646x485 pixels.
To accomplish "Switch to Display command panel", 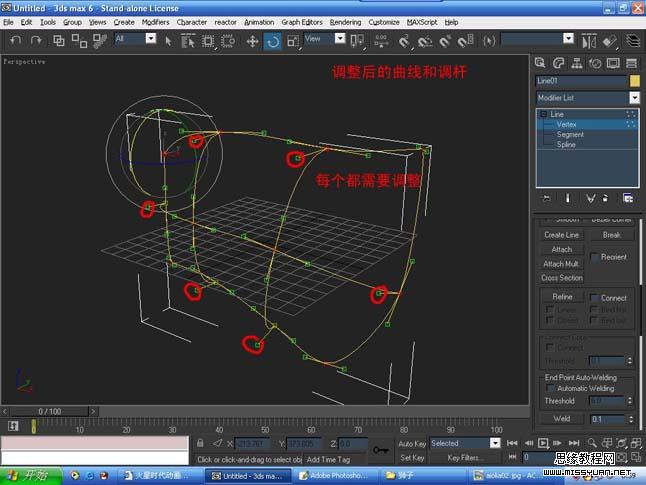I will pyautogui.click(x=613, y=63).
